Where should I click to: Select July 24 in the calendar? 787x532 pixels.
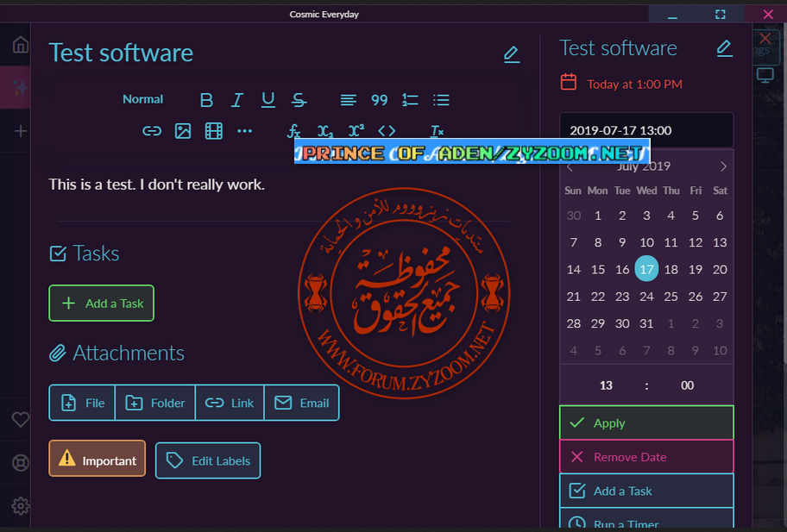click(x=646, y=297)
